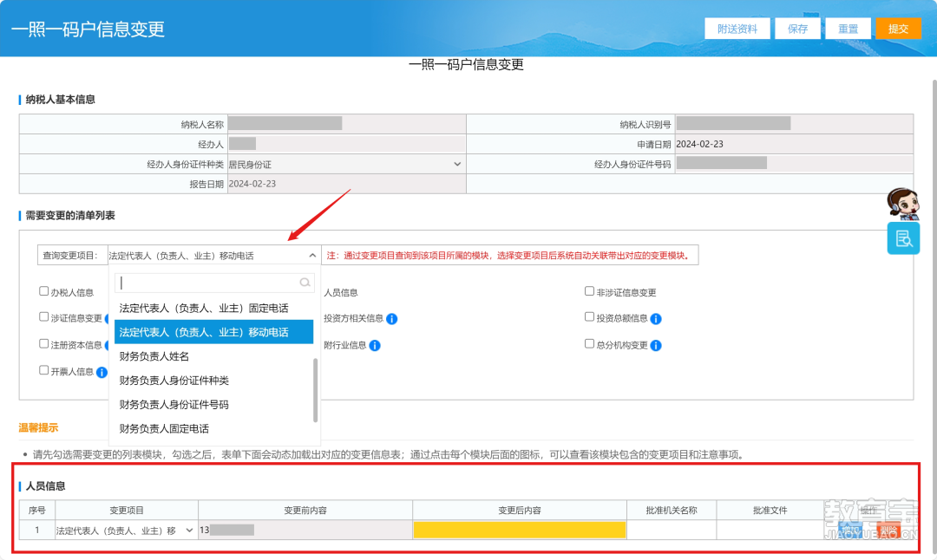Select 财务负责人姓名 option
The width and height of the screenshot is (937, 560).
[x=214, y=356]
